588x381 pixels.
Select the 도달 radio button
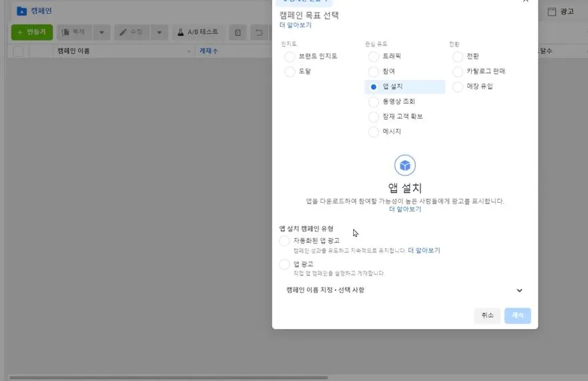click(x=290, y=71)
